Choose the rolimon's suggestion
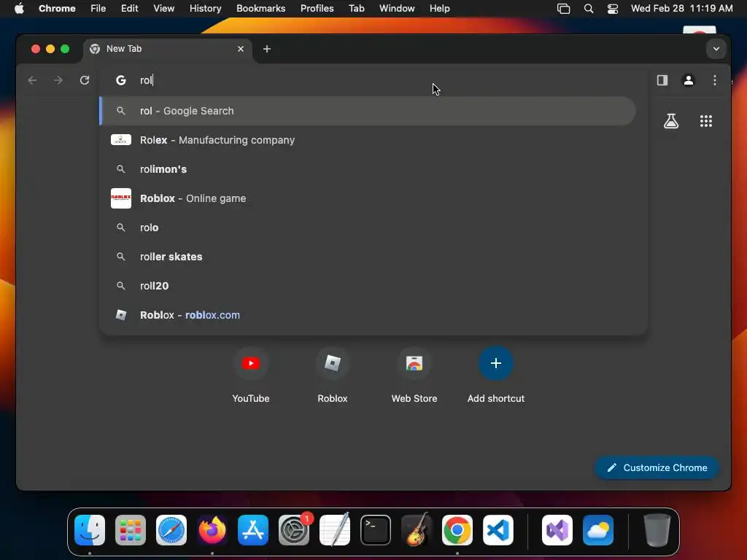The height and width of the screenshot is (560, 747). pyautogui.click(x=368, y=169)
